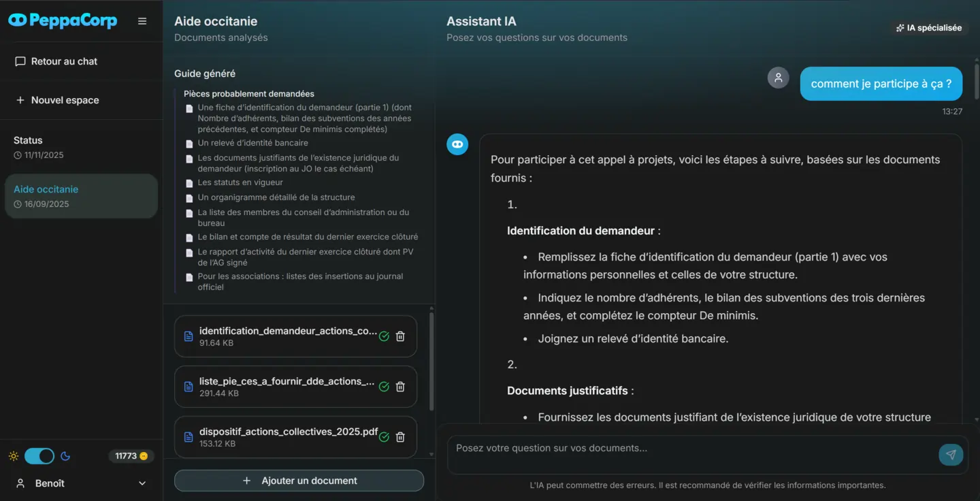
Task: Select the fiche d'identification du demandeur item
Action: pyautogui.click(x=305, y=118)
